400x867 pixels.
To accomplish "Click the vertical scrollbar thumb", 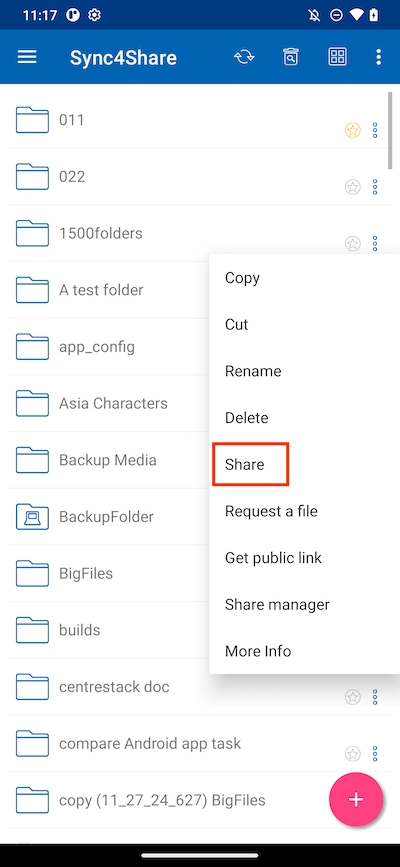I will (391, 125).
